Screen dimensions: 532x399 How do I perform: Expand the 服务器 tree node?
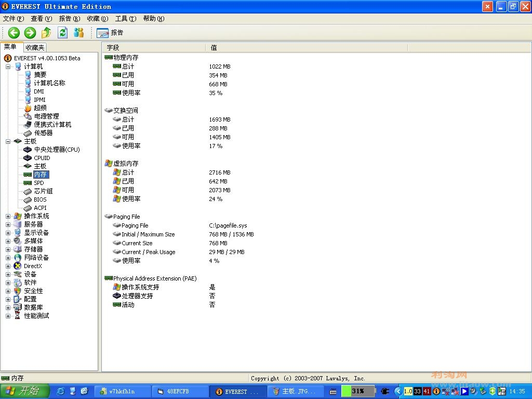[8, 224]
